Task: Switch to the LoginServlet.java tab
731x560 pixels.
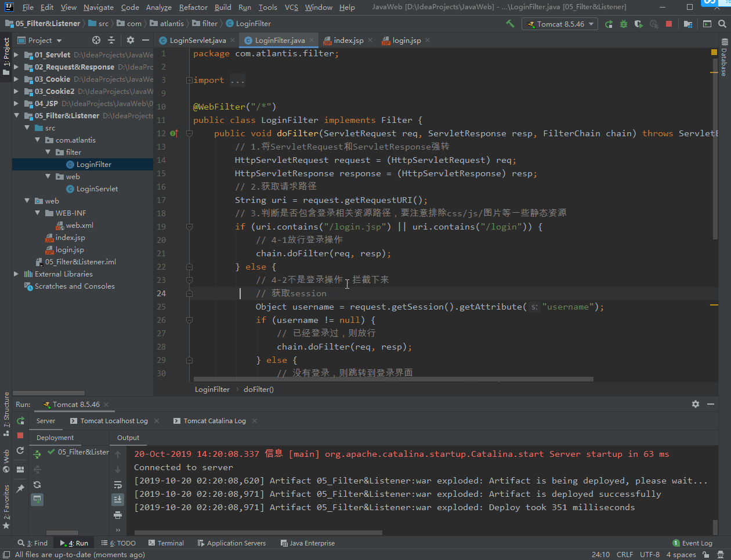Action: pos(197,40)
